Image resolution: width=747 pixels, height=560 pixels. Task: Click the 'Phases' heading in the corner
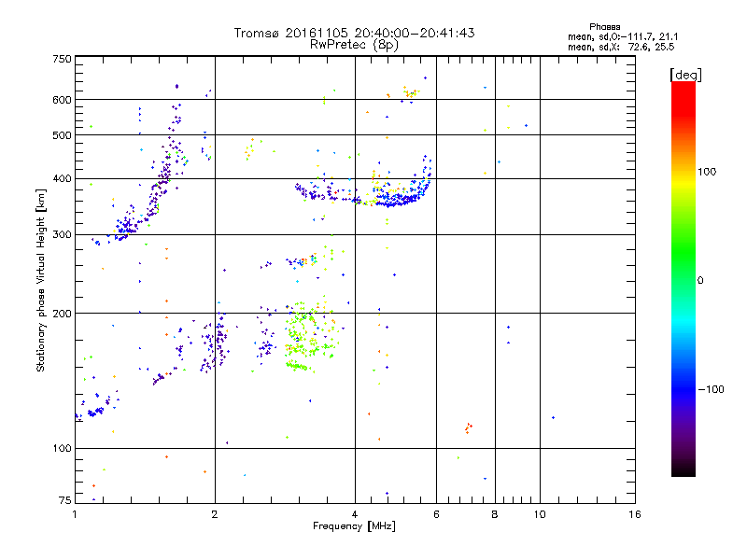604,27
